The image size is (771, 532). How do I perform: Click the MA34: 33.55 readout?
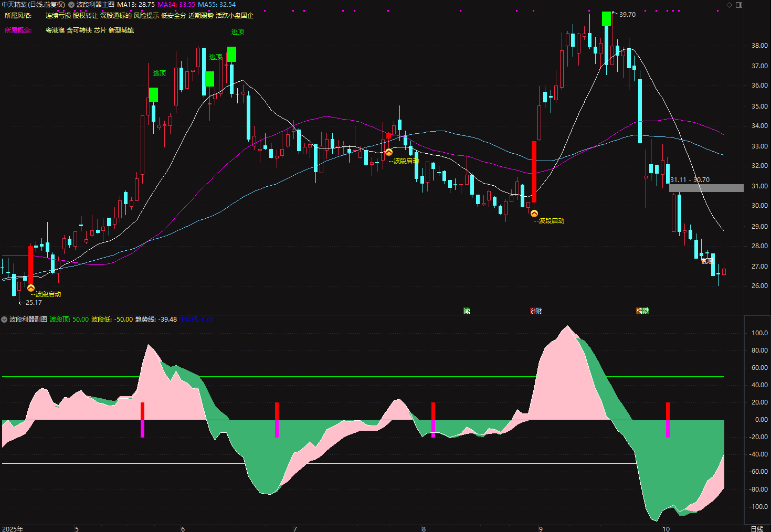tap(176, 5)
